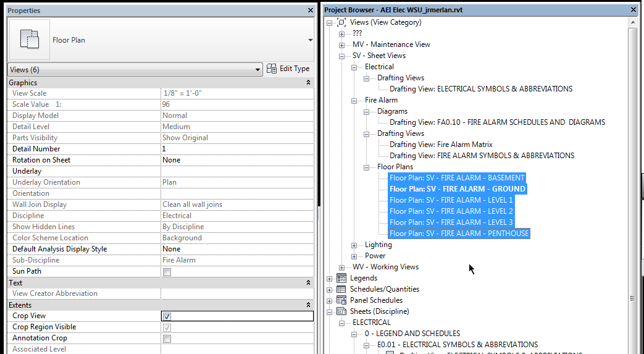Enable the Annotation Crop checkbox
The height and width of the screenshot is (354, 644).
[167, 339]
